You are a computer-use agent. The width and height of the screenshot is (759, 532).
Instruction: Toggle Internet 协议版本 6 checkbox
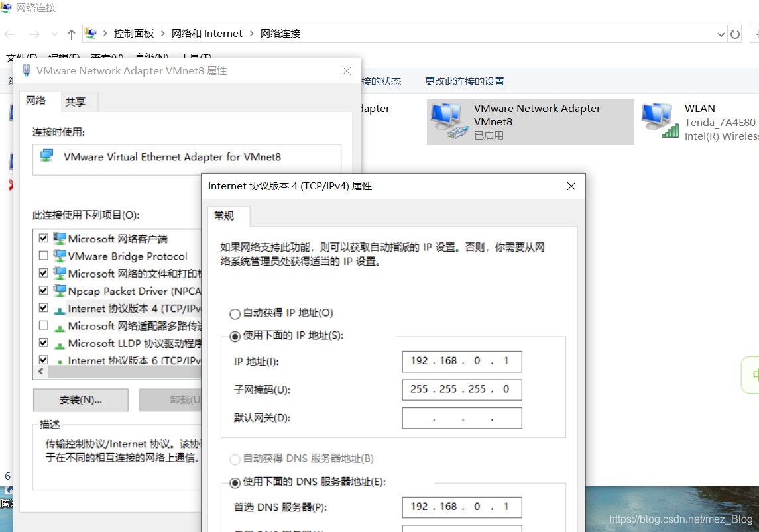[x=44, y=360]
